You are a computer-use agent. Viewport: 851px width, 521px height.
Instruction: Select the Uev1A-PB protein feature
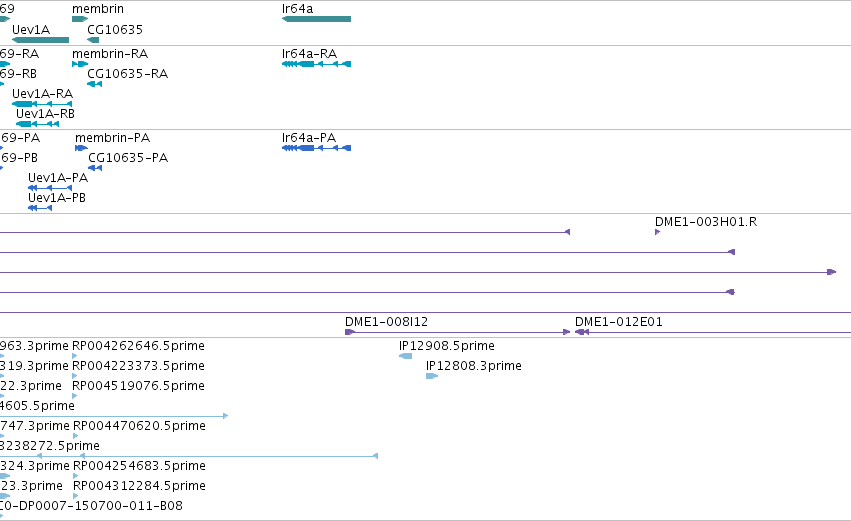click(x=40, y=208)
